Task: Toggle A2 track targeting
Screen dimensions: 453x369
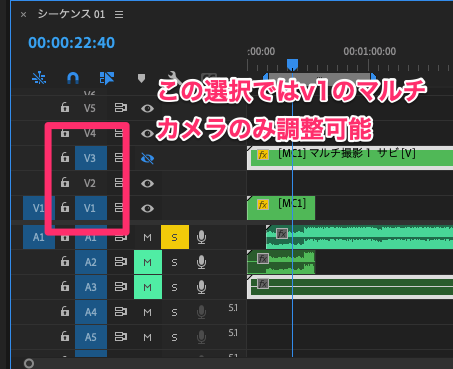Action: (91, 262)
